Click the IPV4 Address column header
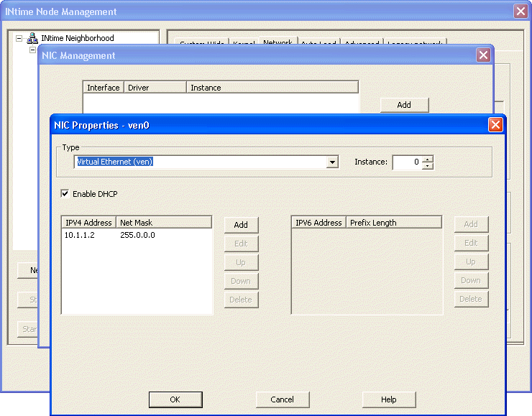 coord(88,223)
